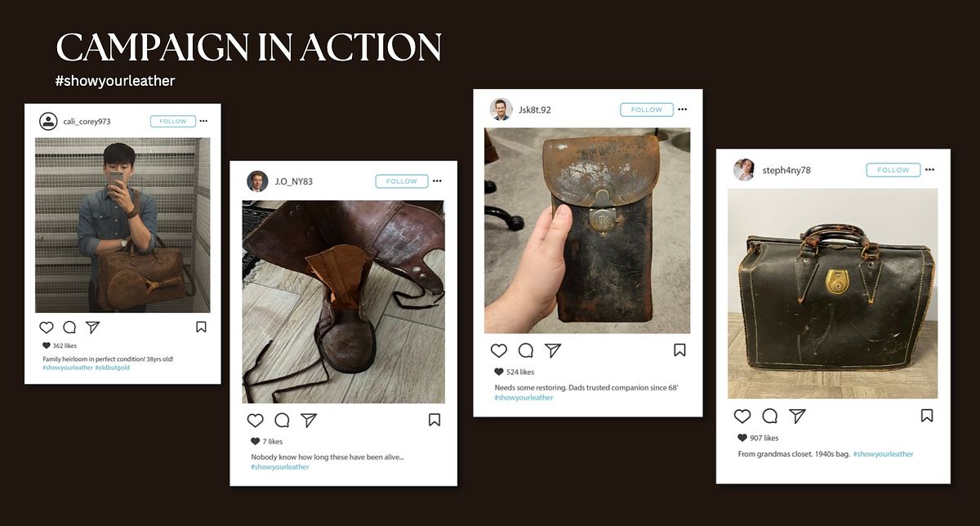This screenshot has width=980, height=526.
Task: Open comments on cali_corey973 post
Action: (x=69, y=328)
